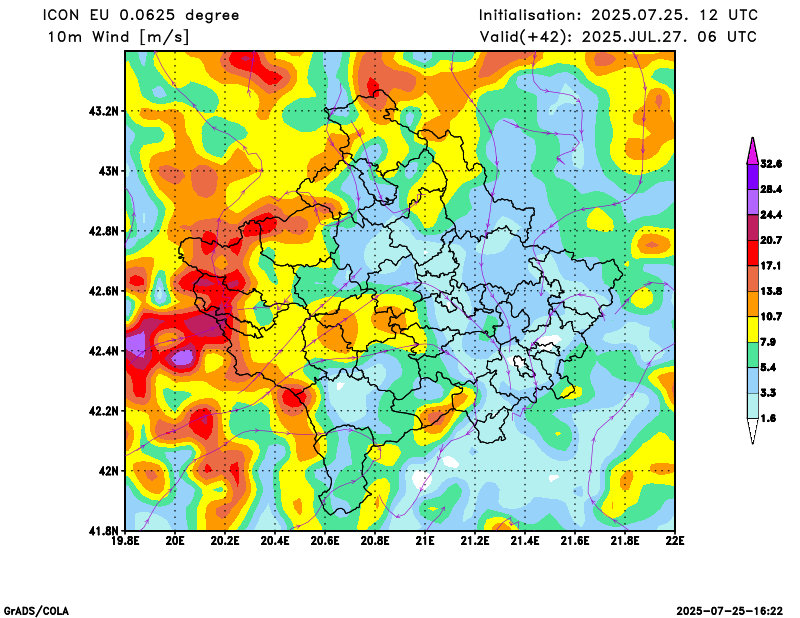The height and width of the screenshot is (618, 800).
Task: Click the 22E longitude label
Action: pos(675,541)
